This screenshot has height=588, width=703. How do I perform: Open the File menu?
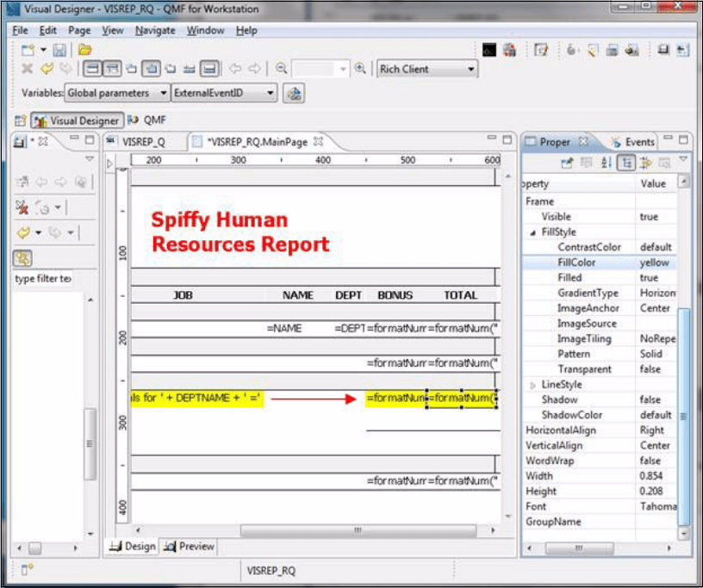[x=20, y=30]
